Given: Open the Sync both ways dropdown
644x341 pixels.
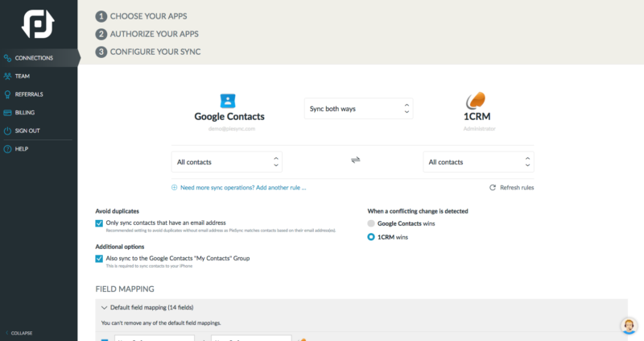Looking at the screenshot, I should pyautogui.click(x=359, y=108).
